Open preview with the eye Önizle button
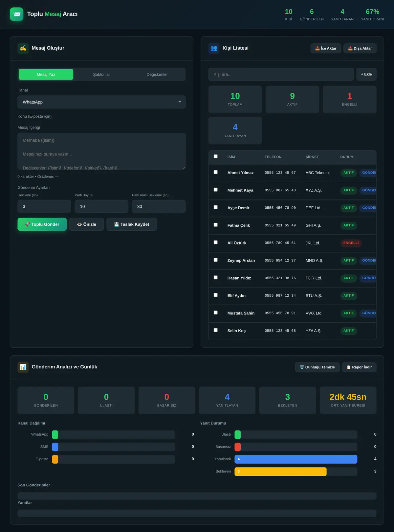 pos(87,224)
